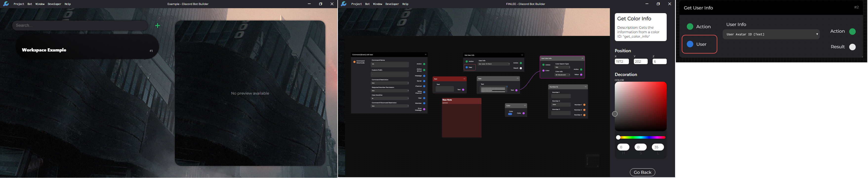Click the rainbow hue slider
Image resolution: width=868 pixels, height=178 pixels.
tap(641, 138)
